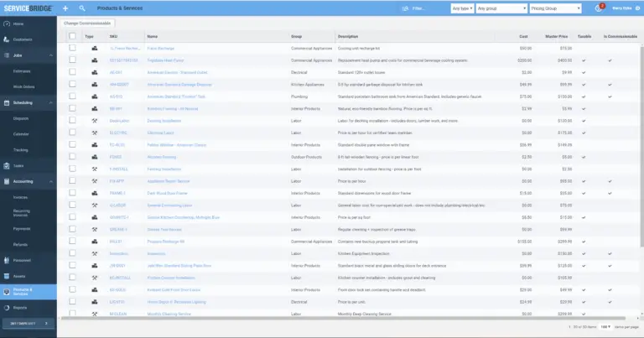Click the labor tools icon in ELECTRIC row
The height and width of the screenshot is (338, 644).
click(95, 133)
